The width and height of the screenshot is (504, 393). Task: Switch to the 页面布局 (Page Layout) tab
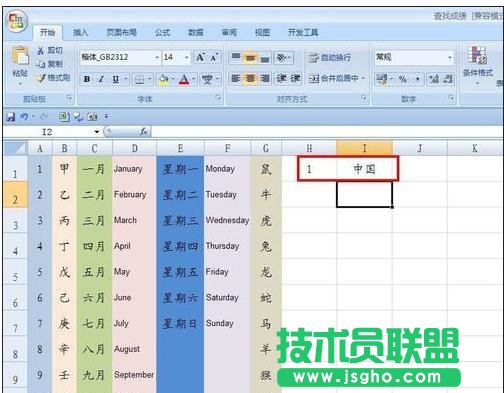click(x=122, y=32)
